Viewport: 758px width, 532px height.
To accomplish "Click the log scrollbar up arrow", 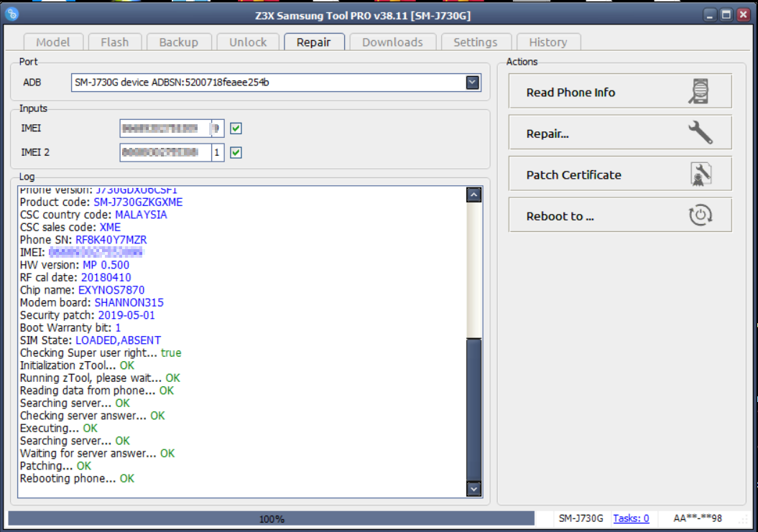I will pos(473,195).
